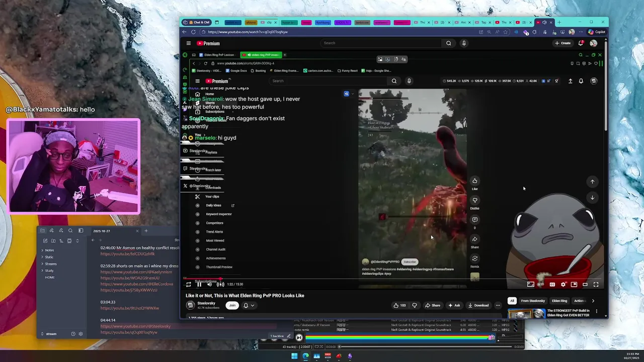This screenshot has width=644, height=362.
Task: Download the video via Download button
Action: pyautogui.click(x=478, y=305)
